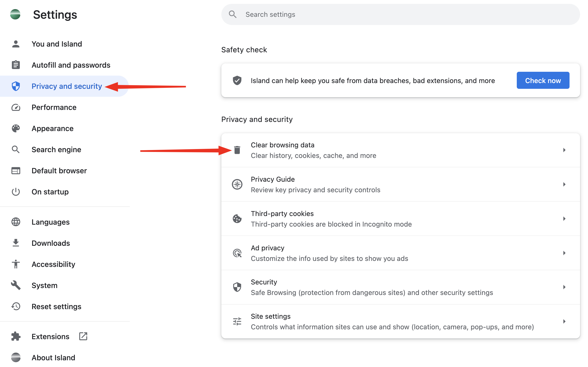Viewport: 588px width, 367px height.
Task: Click the globe Languages icon
Action: tap(16, 222)
